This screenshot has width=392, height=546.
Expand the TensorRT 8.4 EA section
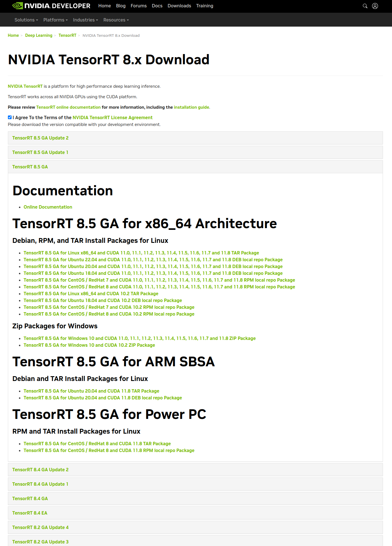coord(195,513)
